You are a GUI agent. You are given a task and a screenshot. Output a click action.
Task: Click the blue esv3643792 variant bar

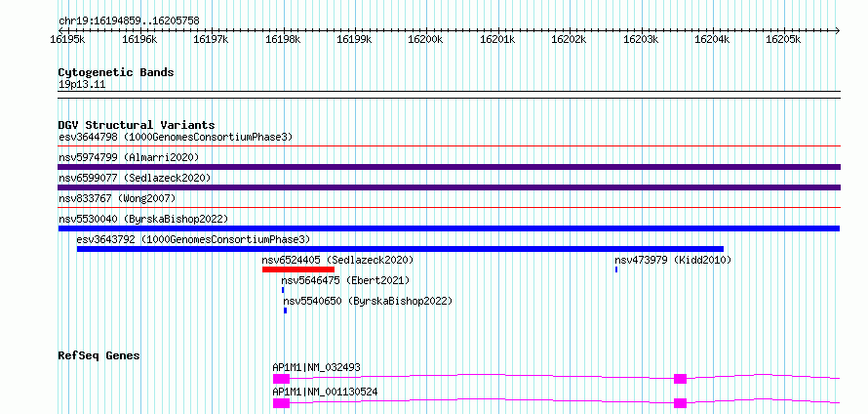[x=400, y=249]
